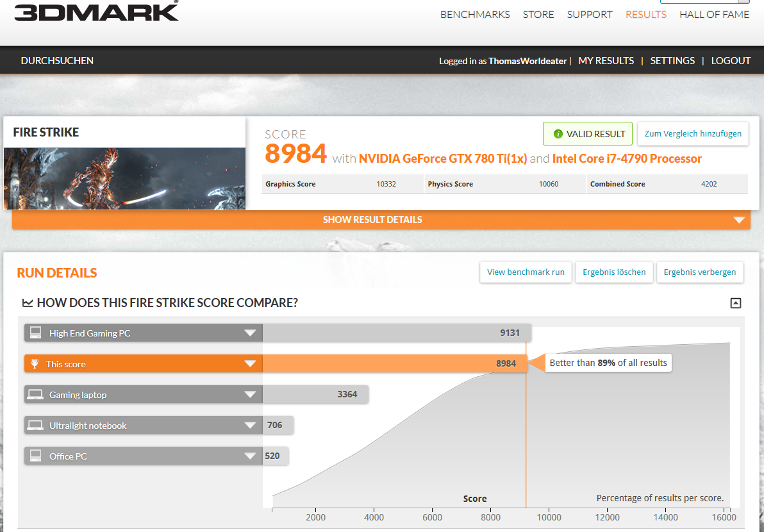Open the Support menu item
The image size is (764, 532).
(x=590, y=15)
